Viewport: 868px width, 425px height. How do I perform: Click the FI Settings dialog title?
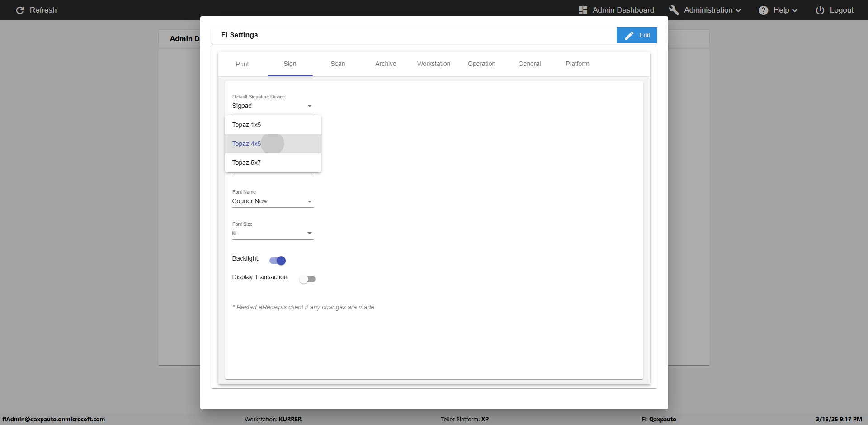coord(240,35)
